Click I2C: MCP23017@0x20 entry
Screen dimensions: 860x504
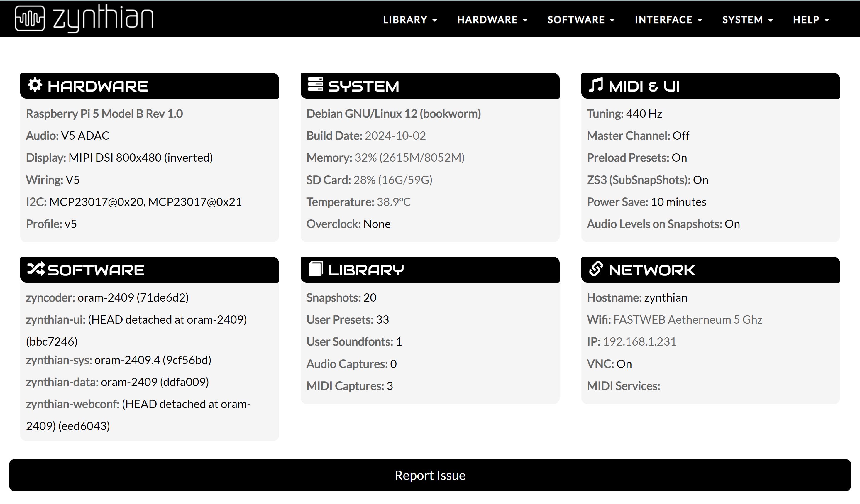[134, 202]
